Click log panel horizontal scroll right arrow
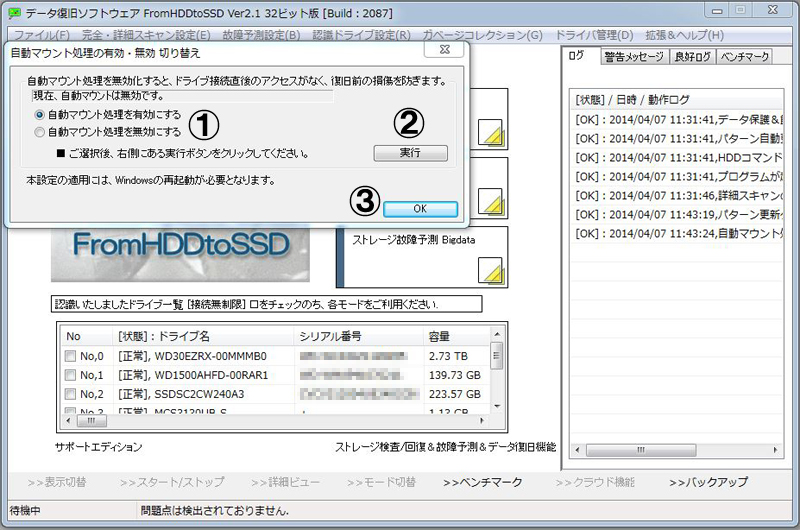Screen dimensions: 800x530 pos(776,450)
